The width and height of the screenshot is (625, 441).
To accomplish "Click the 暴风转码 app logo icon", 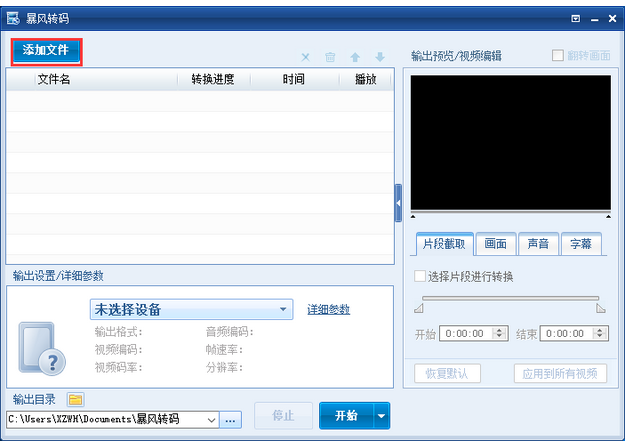I will (x=13, y=18).
